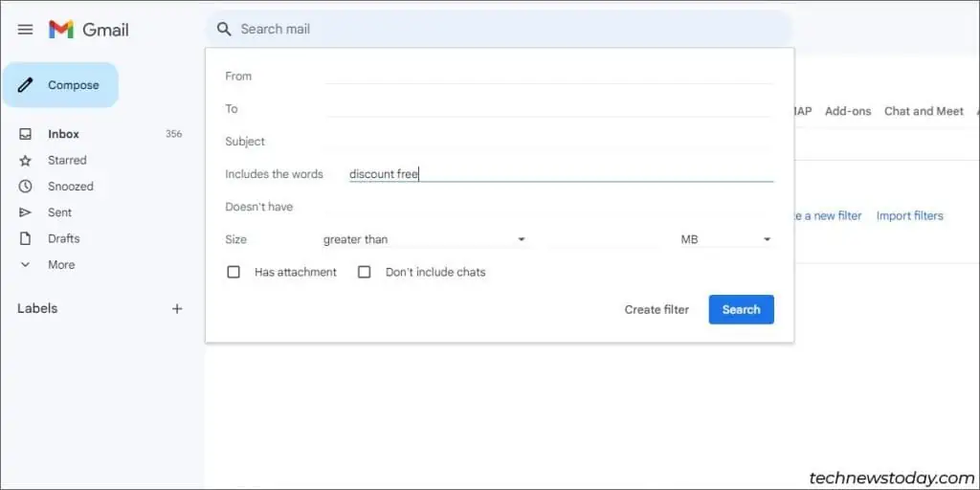
Task: Click the To input field
Action: pos(548,108)
